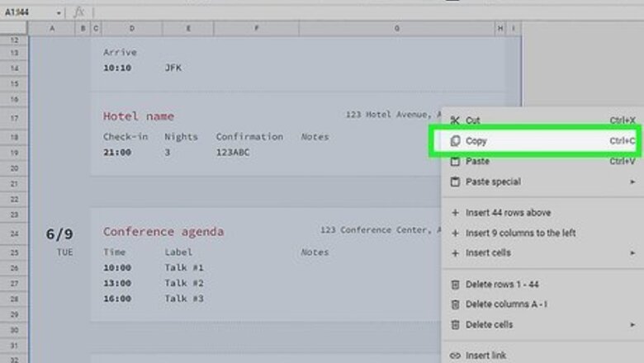Image resolution: width=644 pixels, height=363 pixels.
Task: Click the select-all corner box
Action: pos(13,28)
